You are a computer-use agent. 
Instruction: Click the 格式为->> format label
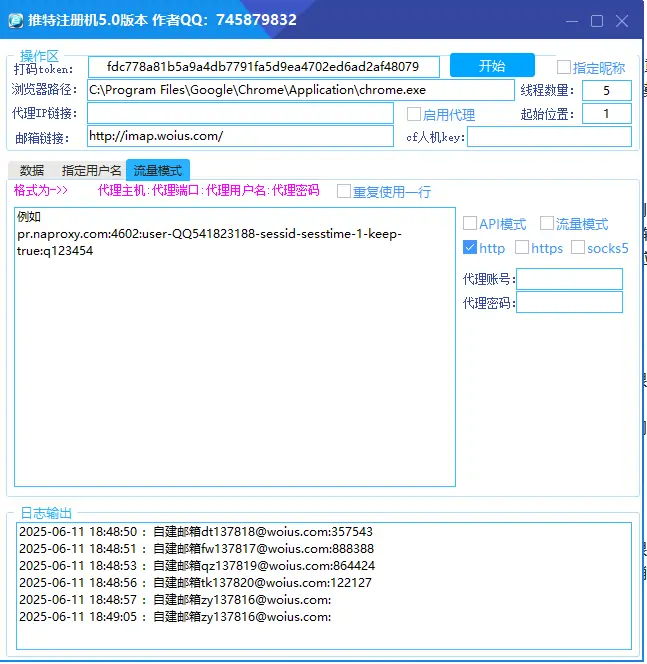(41, 191)
